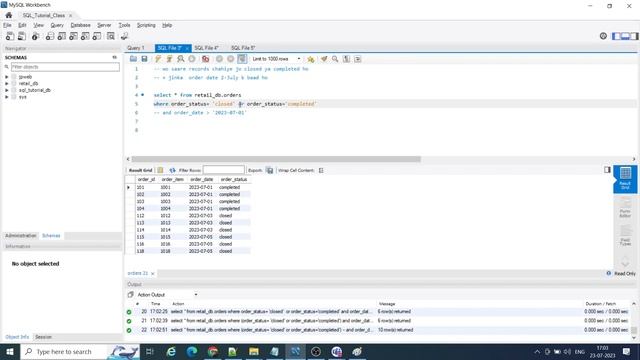Select the Form Editor side panel button
Image resolution: width=640 pixels, height=360 pixels.
625,207
